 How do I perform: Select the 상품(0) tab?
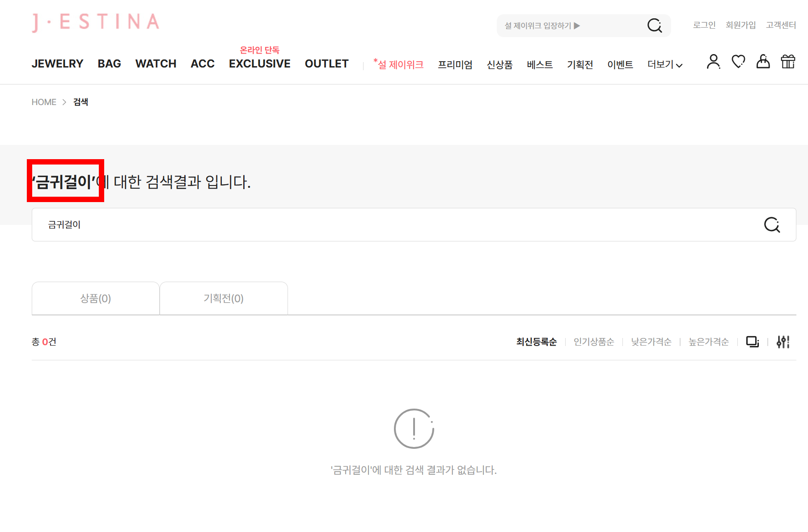(x=96, y=299)
